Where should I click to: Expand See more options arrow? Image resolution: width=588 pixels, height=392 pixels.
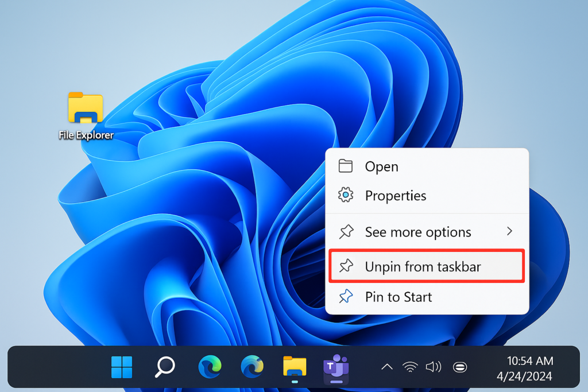coord(509,231)
